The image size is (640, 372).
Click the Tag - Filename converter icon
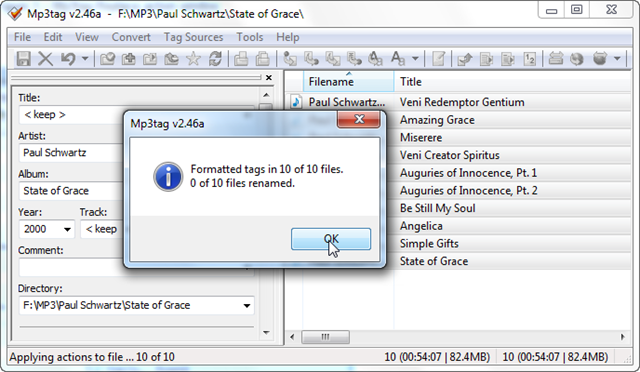(x=290, y=59)
